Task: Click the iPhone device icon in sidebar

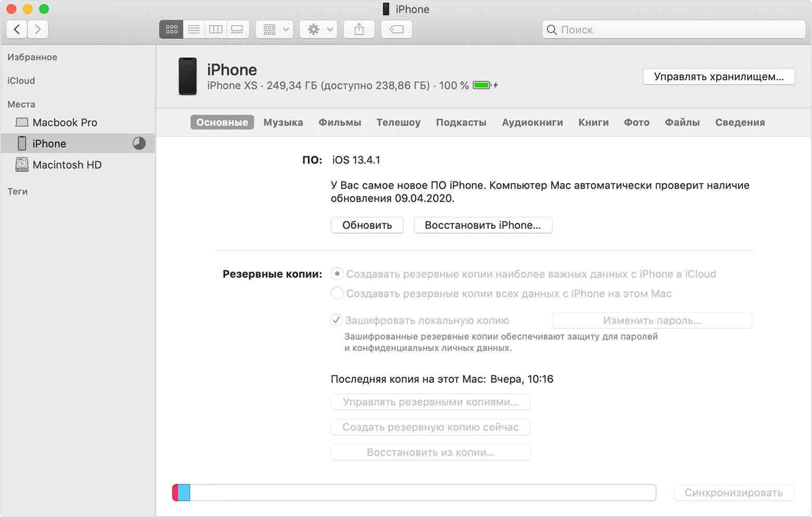Action: pyautogui.click(x=22, y=143)
